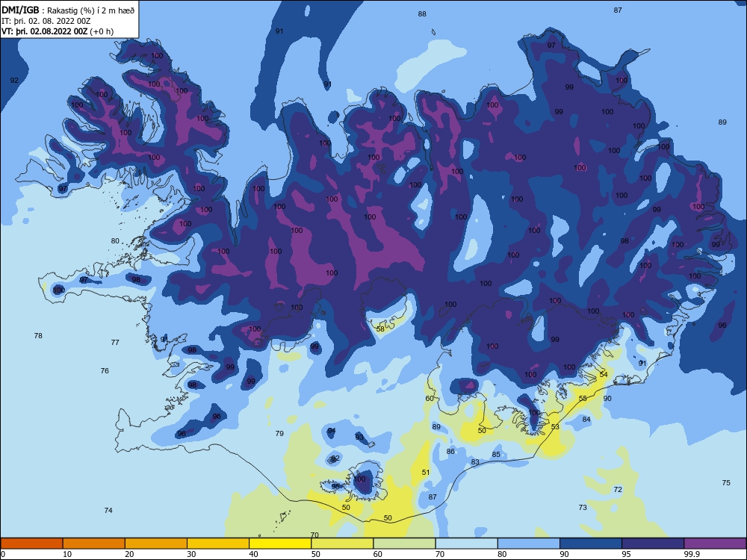The height and width of the screenshot is (560, 747).
Task: Click the dark orange 0–10 legend swatch
Action: [31, 544]
